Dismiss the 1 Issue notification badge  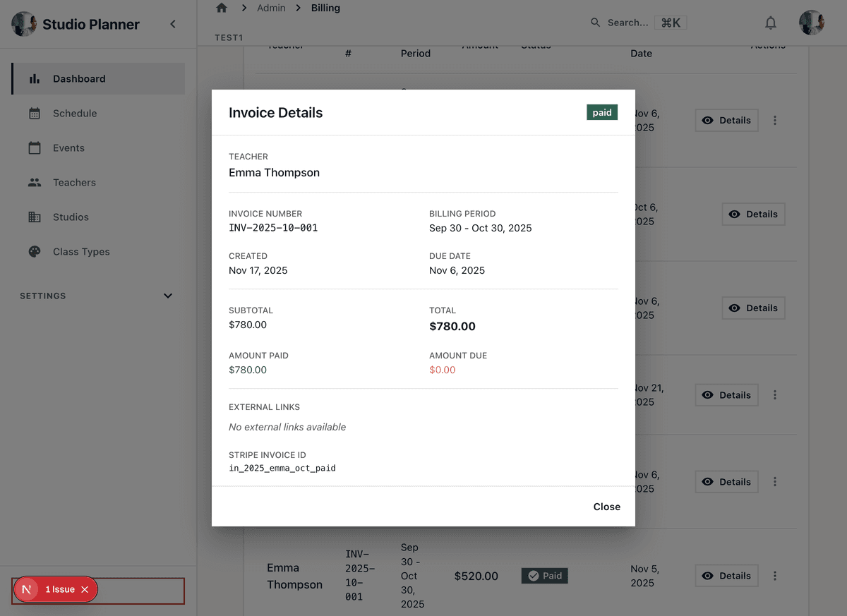click(x=84, y=589)
